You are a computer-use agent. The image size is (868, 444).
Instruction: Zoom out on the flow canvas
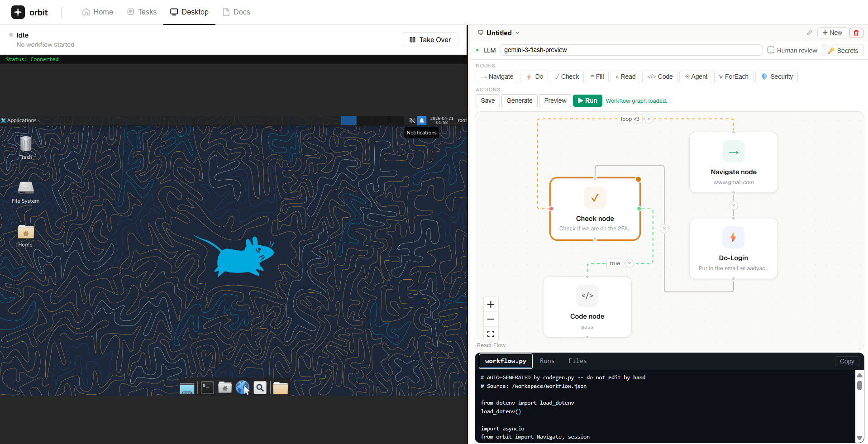(x=491, y=319)
